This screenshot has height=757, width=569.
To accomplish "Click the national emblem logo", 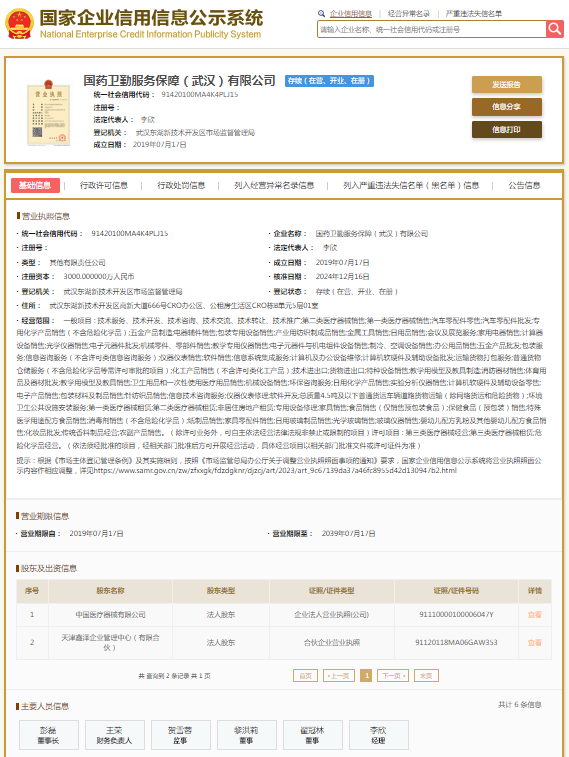I will (19, 24).
